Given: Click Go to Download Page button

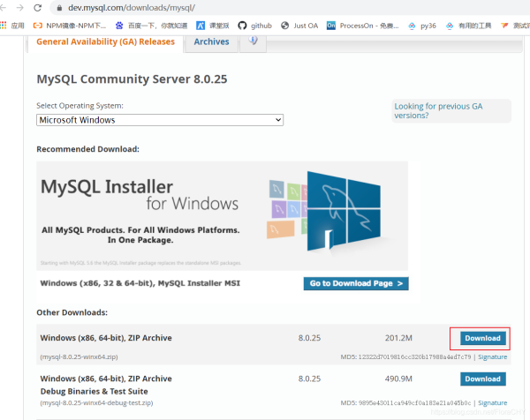Looking at the screenshot, I should tap(356, 284).
